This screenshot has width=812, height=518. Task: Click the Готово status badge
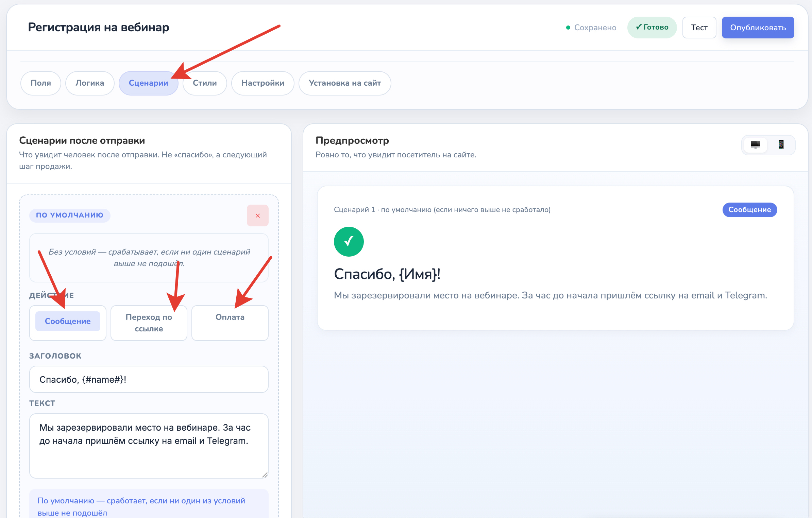click(652, 28)
